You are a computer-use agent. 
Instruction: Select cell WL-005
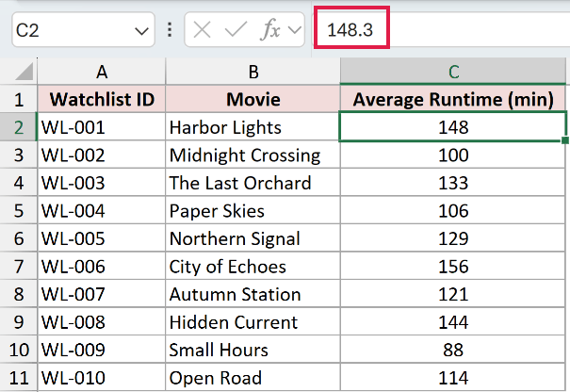[x=102, y=238]
